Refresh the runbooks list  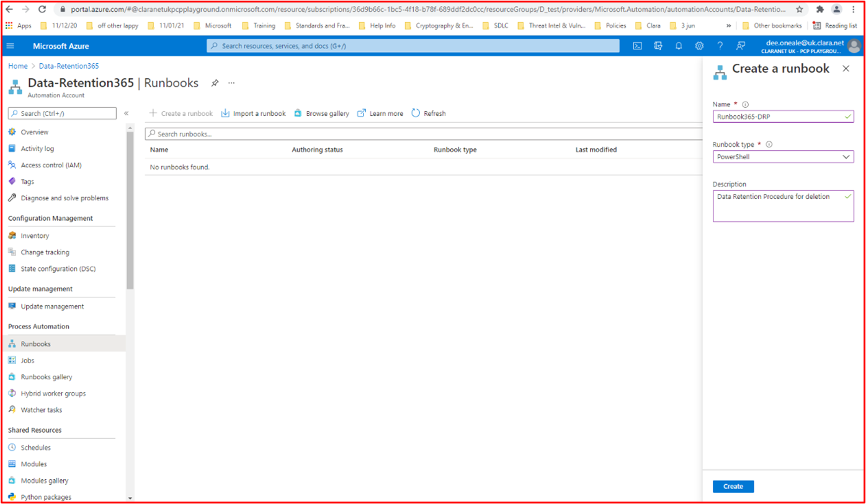(x=429, y=113)
